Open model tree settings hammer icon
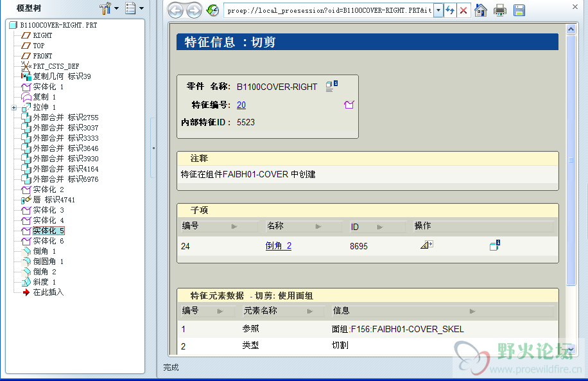 pyautogui.click(x=105, y=8)
